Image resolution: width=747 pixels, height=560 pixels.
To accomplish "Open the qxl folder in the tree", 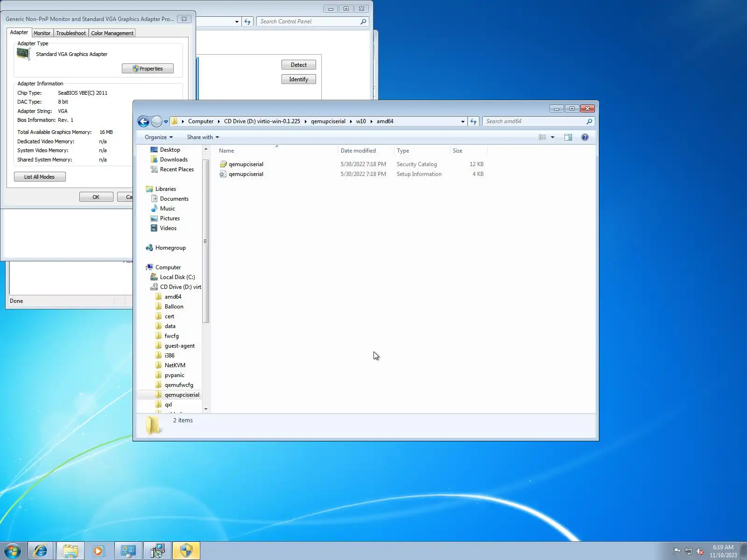I will pyautogui.click(x=164, y=405).
